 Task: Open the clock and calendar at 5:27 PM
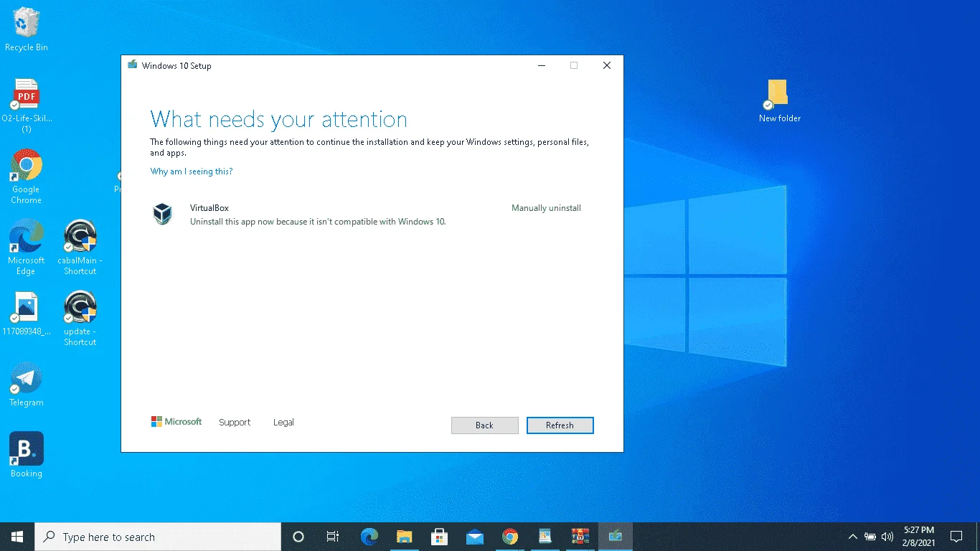tap(918, 537)
